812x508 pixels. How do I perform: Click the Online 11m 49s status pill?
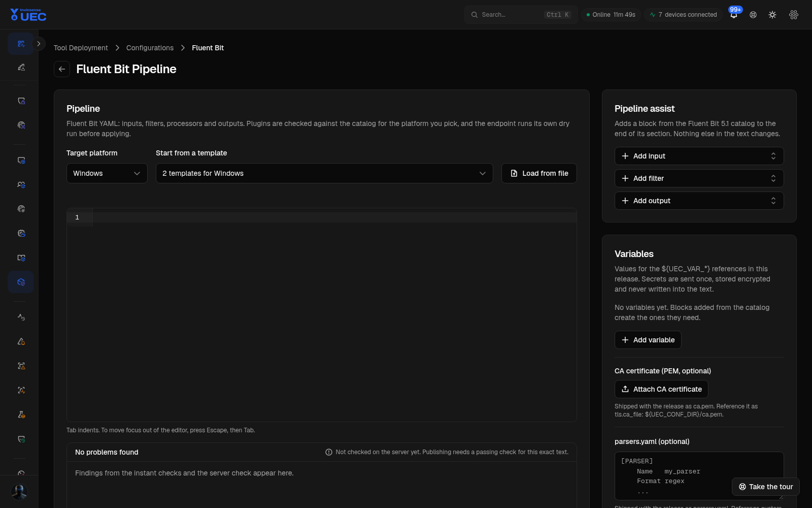pos(611,15)
